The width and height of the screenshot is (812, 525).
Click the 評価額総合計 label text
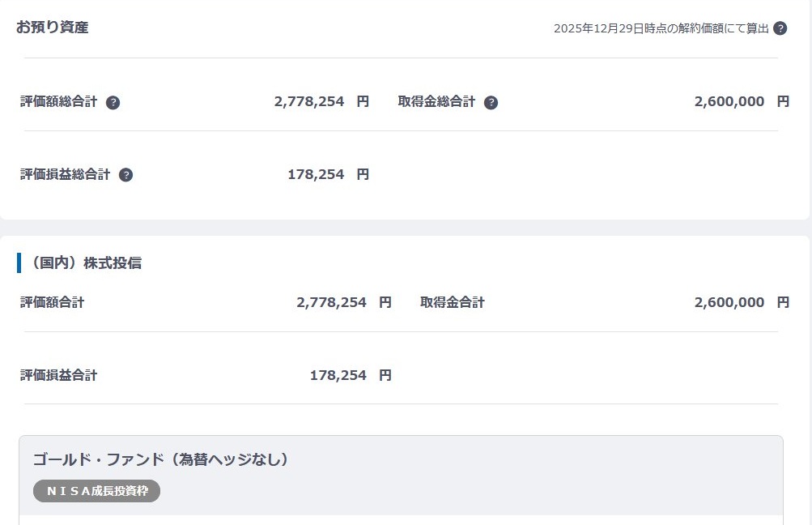(59, 102)
